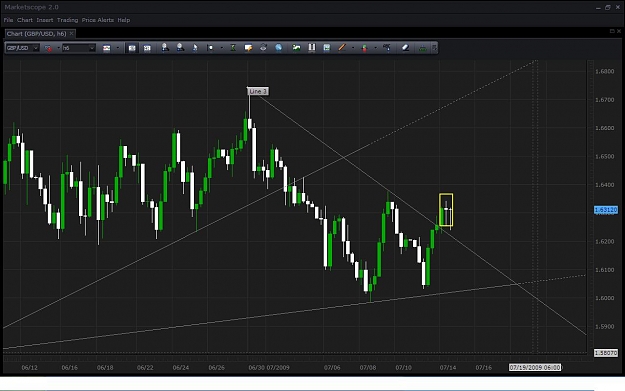This screenshot has height=391, width=625.
Task: Restore the inner chart pane window
Action: point(612,31)
